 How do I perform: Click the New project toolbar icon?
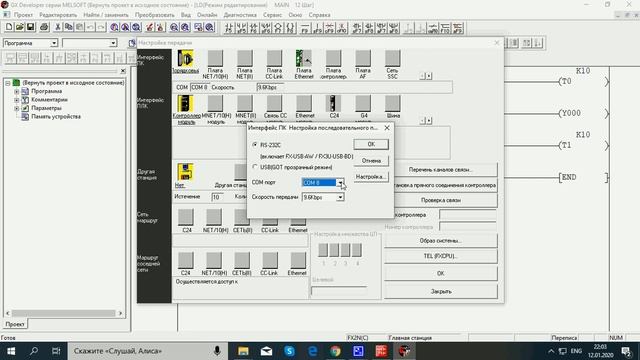click(9, 27)
